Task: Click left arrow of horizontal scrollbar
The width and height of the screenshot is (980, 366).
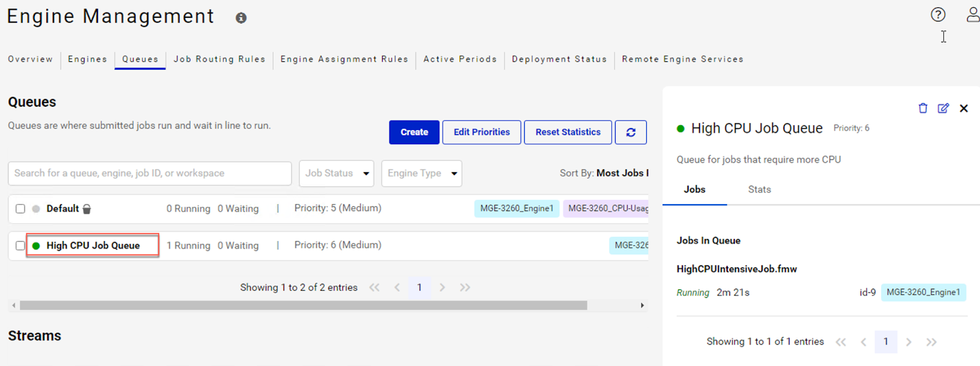Action: [13, 305]
